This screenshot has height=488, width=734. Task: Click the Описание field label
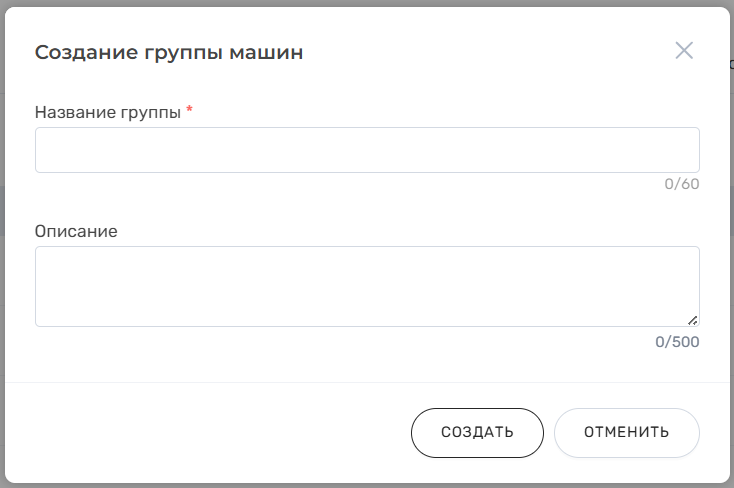click(x=76, y=231)
